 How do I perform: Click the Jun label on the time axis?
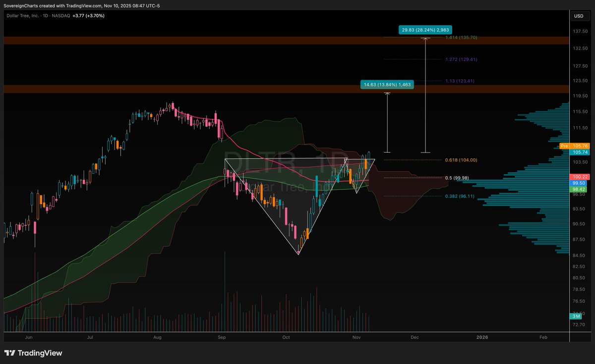click(29, 337)
